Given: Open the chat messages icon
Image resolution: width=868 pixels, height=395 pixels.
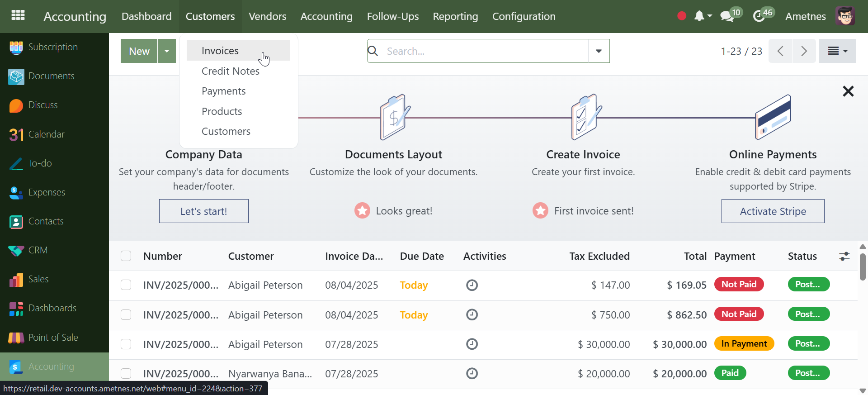Looking at the screenshot, I should point(726,16).
